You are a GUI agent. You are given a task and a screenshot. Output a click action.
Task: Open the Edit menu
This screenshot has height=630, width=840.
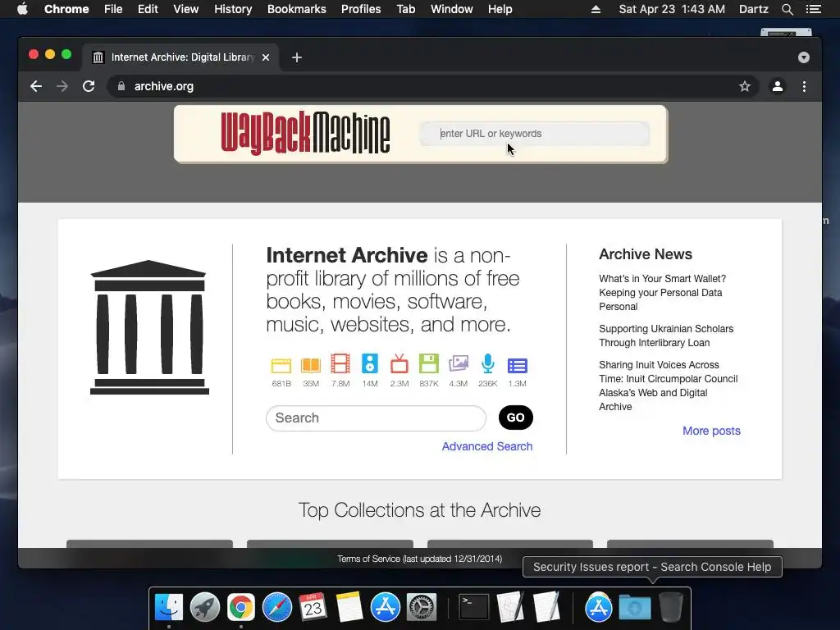coord(148,9)
